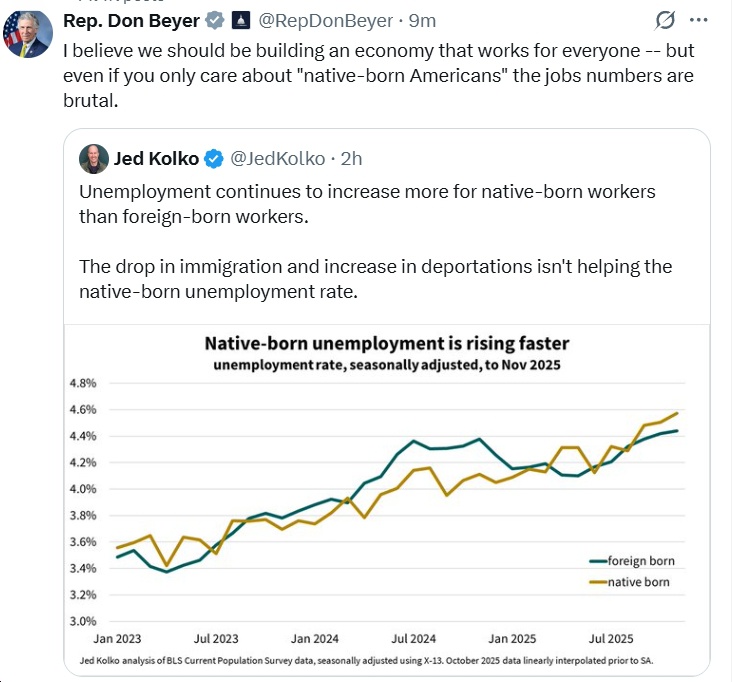This screenshot has height=682, width=746.
Task: Click the paragraph beginning "The drop in immigration"
Action: (x=375, y=279)
